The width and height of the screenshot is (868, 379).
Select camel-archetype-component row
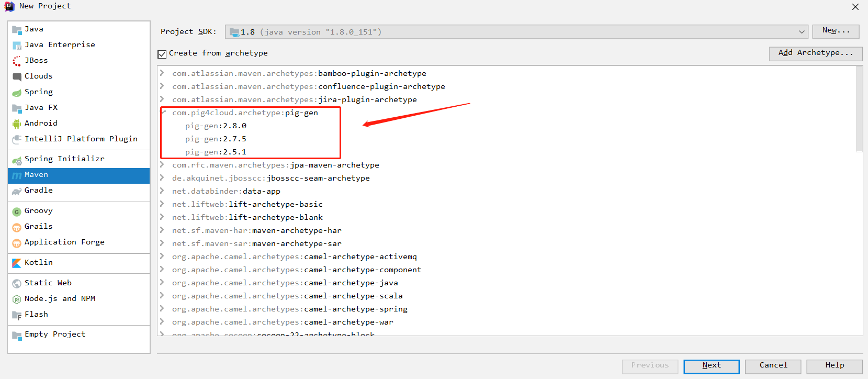click(x=506, y=270)
